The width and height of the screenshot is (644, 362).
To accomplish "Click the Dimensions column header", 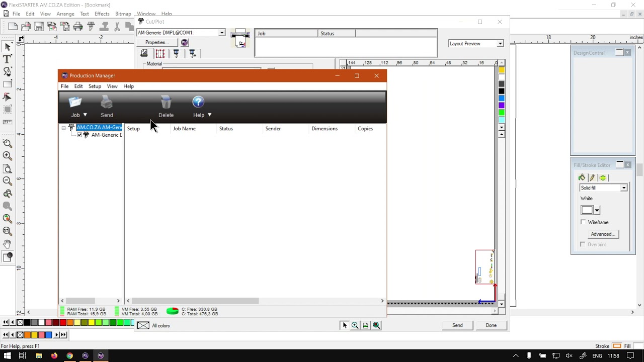I will pos(325,129).
